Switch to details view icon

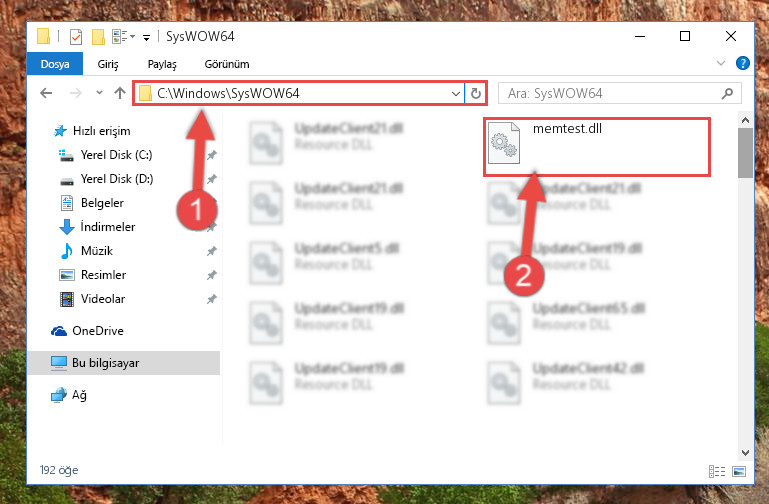click(x=717, y=471)
